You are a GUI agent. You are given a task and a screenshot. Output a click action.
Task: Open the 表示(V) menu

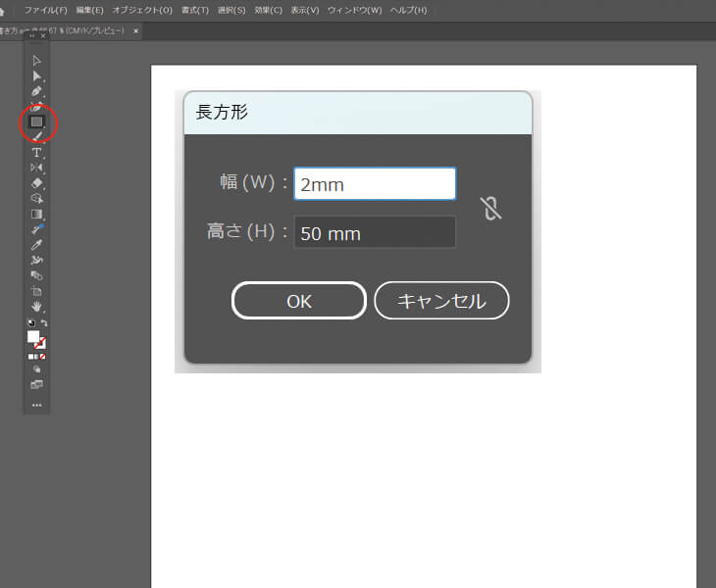click(305, 10)
